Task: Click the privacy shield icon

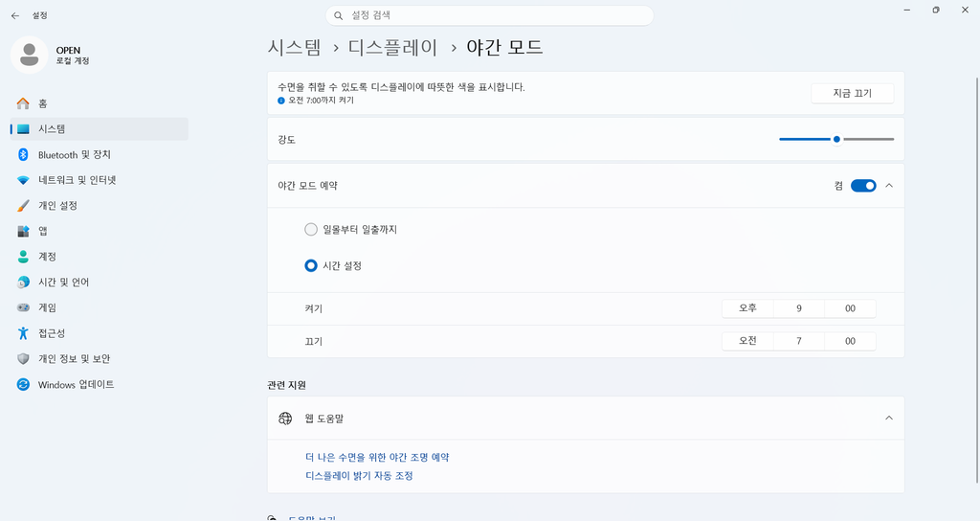Action: [23, 359]
